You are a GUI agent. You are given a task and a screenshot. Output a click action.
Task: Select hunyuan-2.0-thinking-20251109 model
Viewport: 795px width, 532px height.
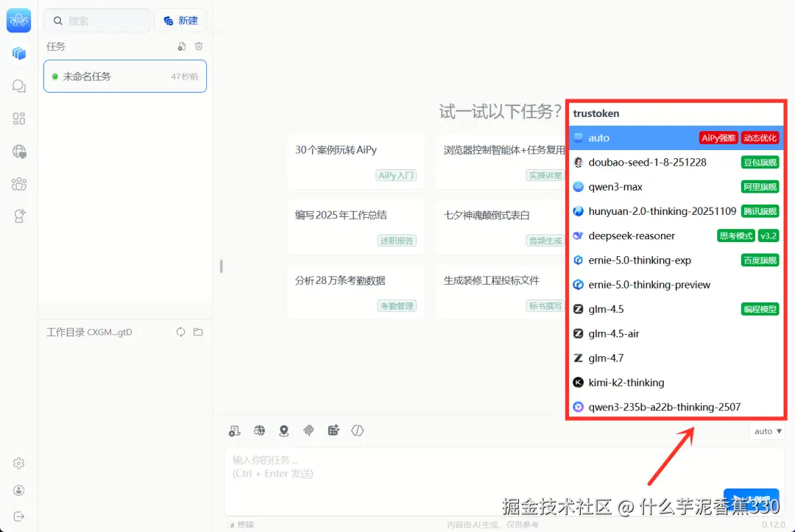coord(676,211)
